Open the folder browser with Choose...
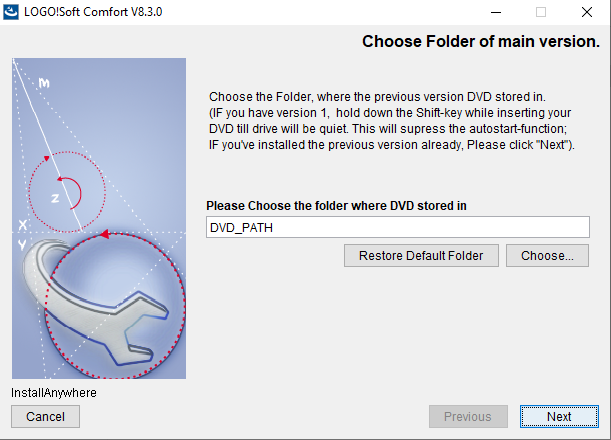The image size is (611, 440). tap(547, 256)
